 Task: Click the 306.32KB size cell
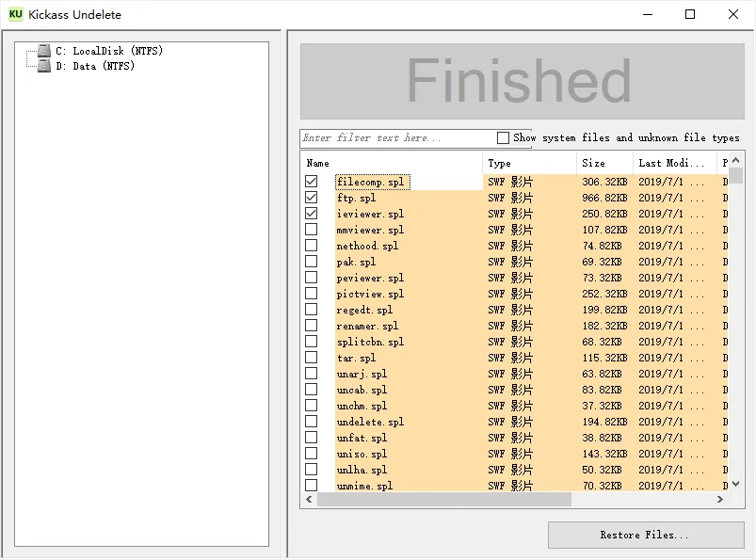coord(604,182)
